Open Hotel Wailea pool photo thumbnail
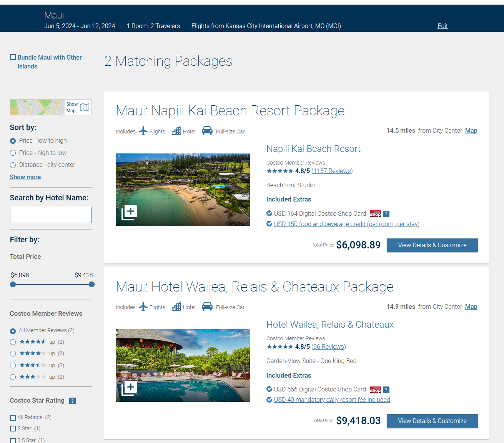This screenshot has width=504, height=443. point(183,365)
